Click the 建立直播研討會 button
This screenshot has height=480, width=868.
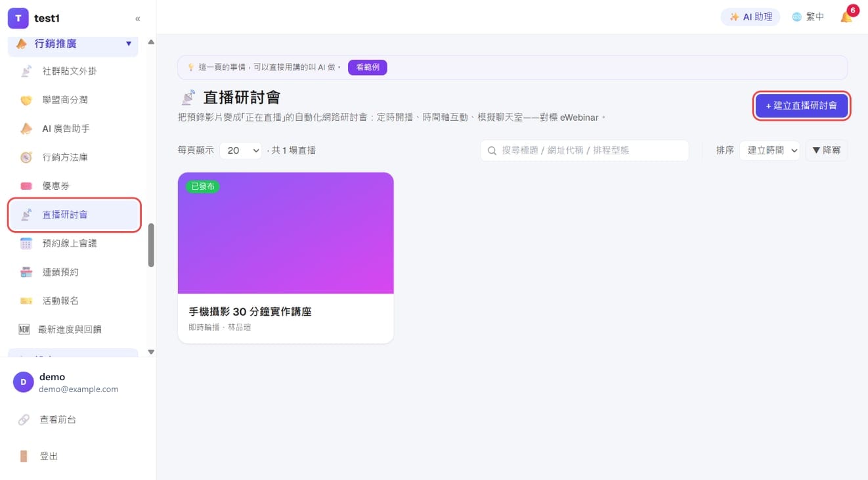[x=801, y=106]
